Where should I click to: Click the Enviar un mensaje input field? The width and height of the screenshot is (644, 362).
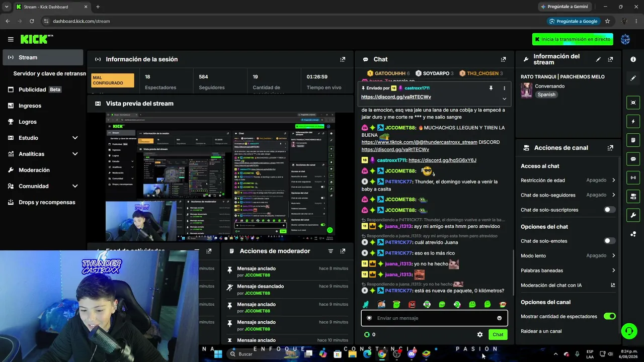[x=434, y=318]
